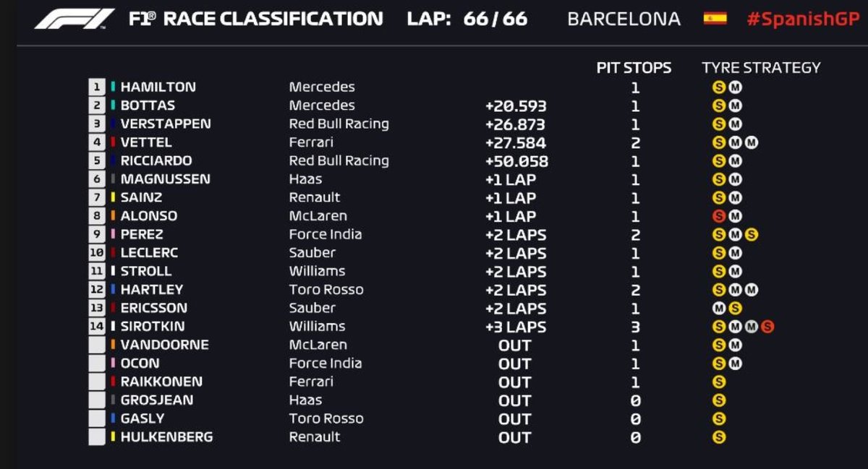Click the F1 logo in the header
The height and width of the screenshot is (469, 868).
click(x=75, y=19)
